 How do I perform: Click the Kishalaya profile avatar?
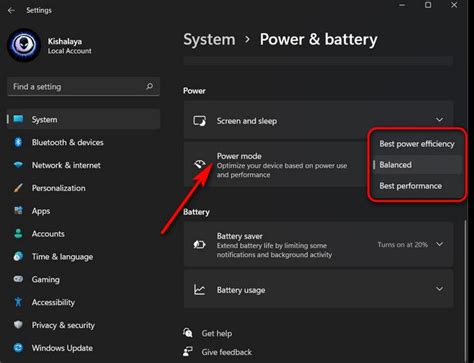pyautogui.click(x=24, y=45)
